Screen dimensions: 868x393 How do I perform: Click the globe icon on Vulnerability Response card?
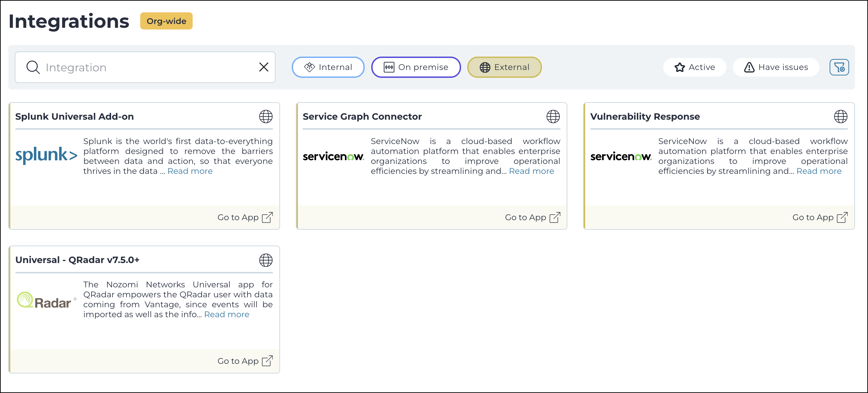coord(841,117)
